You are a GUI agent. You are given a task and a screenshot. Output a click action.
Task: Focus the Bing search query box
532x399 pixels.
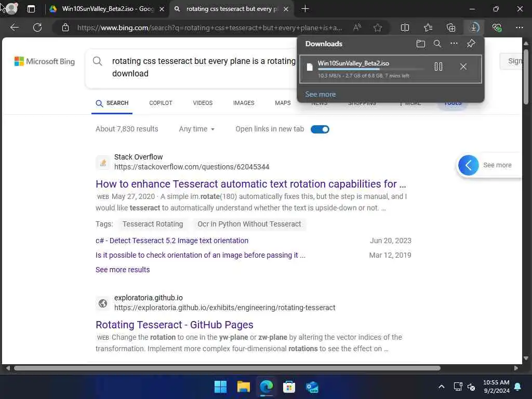[x=204, y=67]
